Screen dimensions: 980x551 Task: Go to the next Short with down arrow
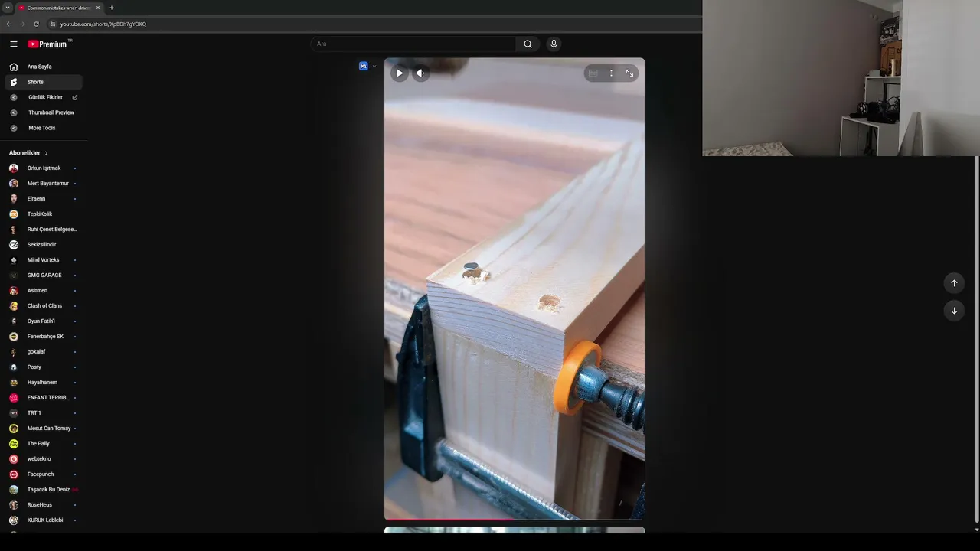[x=954, y=311]
